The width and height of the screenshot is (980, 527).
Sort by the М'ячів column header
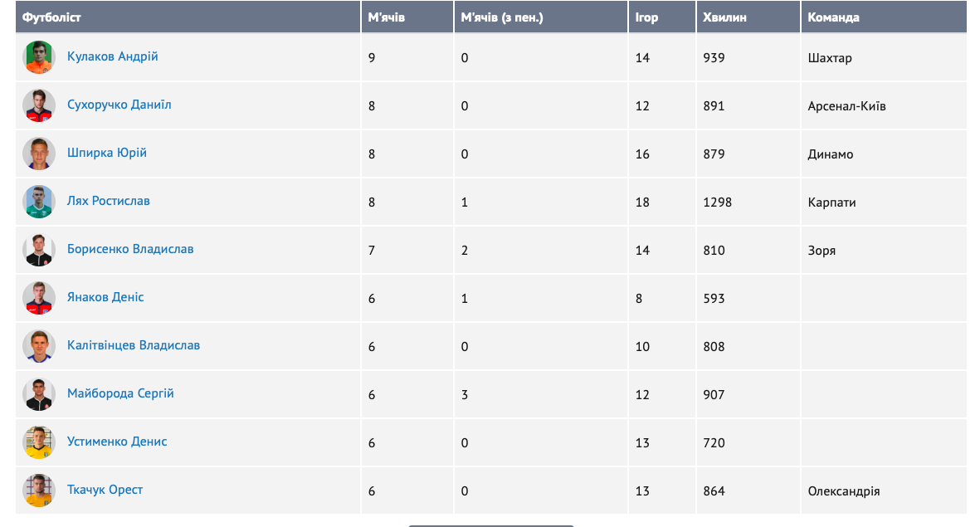[387, 17]
